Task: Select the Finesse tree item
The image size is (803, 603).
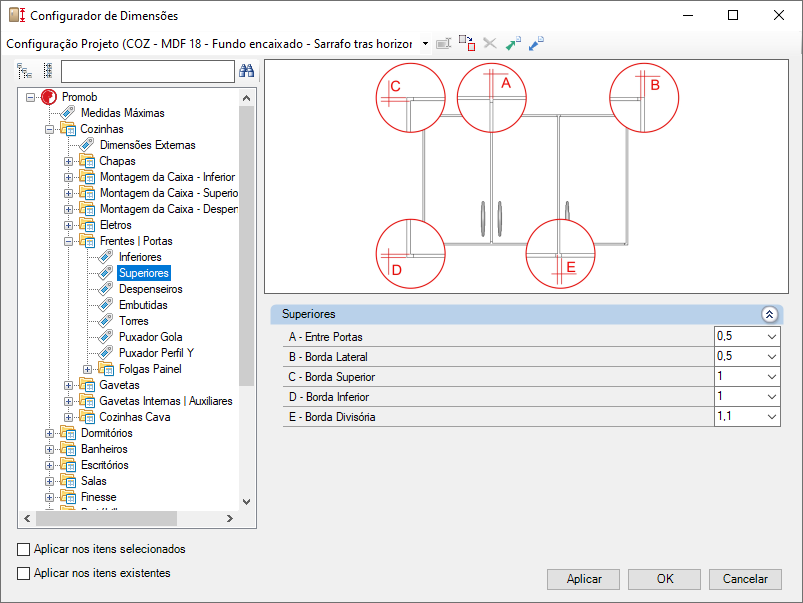Action: pos(98,497)
